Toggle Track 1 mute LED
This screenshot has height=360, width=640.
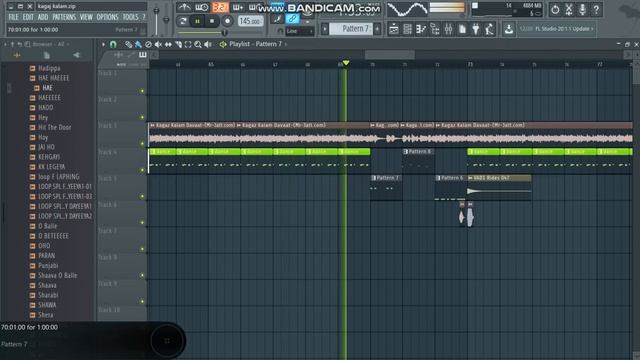click(x=142, y=91)
